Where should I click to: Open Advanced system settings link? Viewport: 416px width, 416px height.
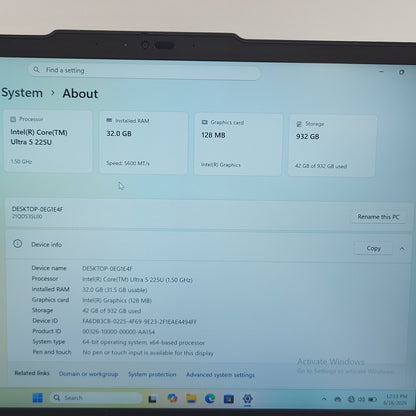coord(220,375)
